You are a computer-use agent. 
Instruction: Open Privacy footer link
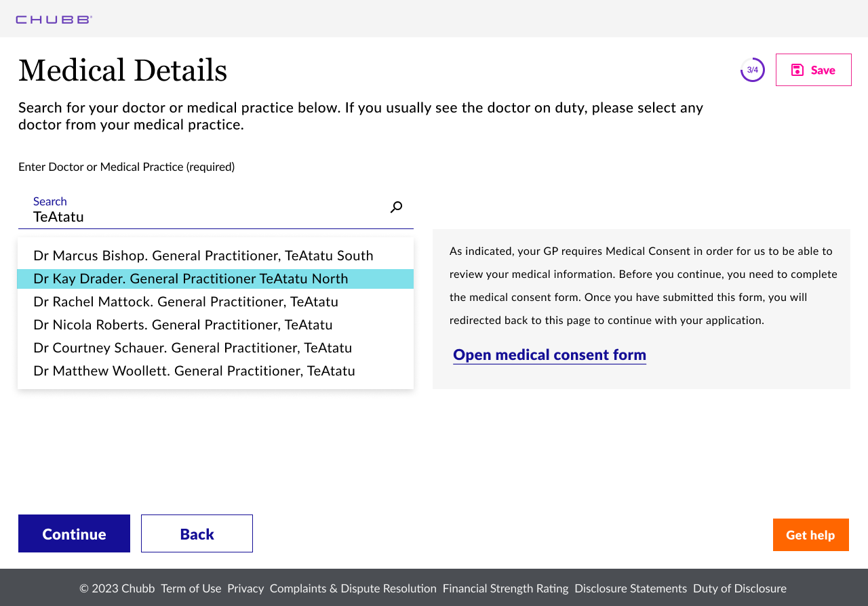tap(245, 588)
